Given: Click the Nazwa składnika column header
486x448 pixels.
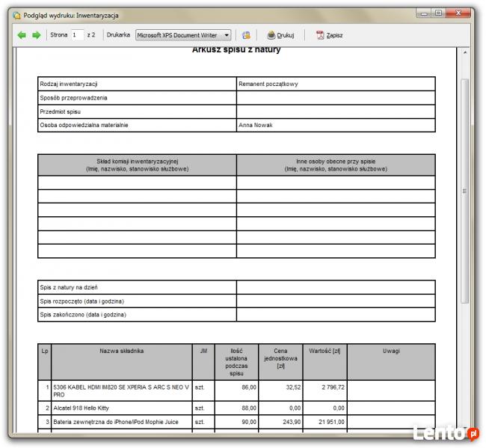Looking at the screenshot, I should [x=121, y=351].
